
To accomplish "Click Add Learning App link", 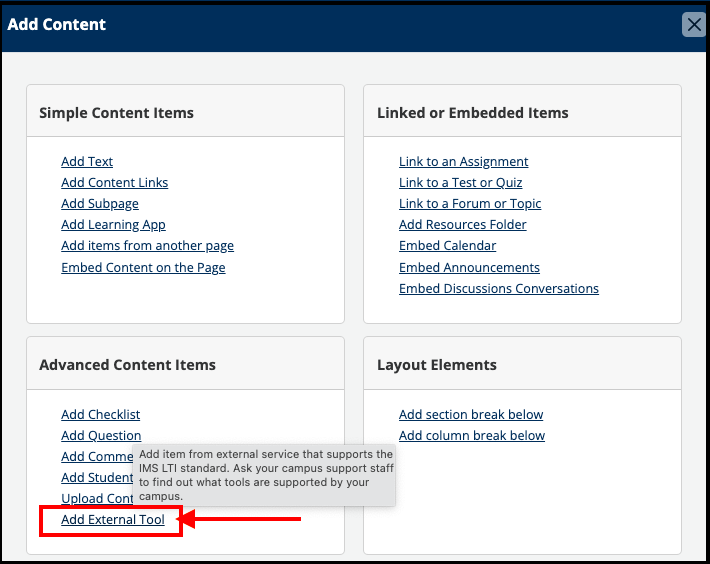I will coord(113,225).
